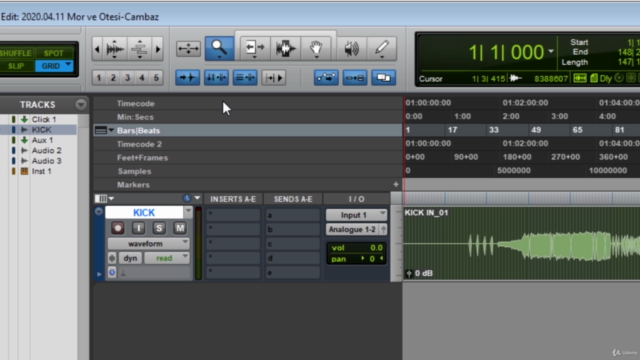This screenshot has height=360, width=640.
Task: Click the Timecode ruler label
Action: coord(136,103)
